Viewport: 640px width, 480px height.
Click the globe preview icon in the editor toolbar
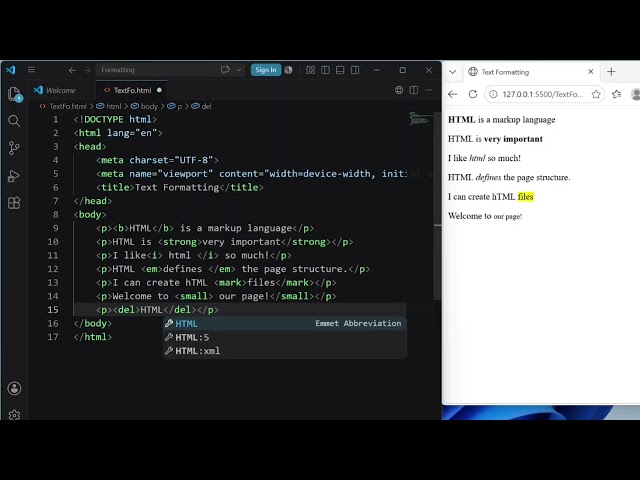[x=399, y=90]
